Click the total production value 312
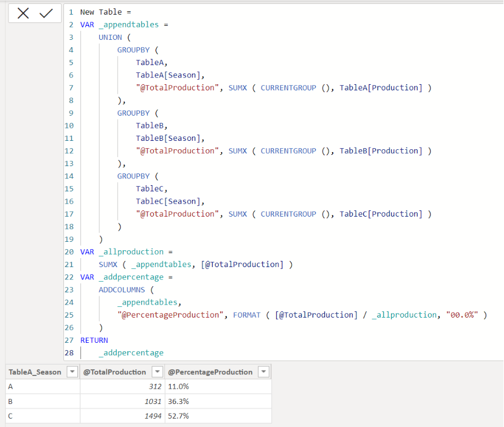Image resolution: width=504 pixels, height=427 pixels. coord(122,387)
